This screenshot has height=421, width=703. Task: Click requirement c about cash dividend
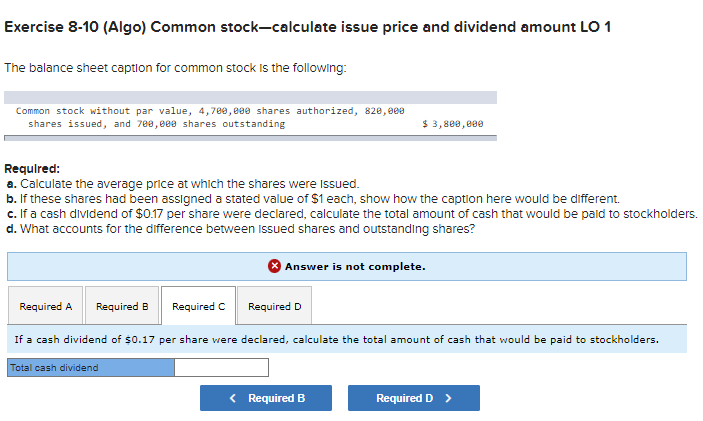tap(352, 214)
